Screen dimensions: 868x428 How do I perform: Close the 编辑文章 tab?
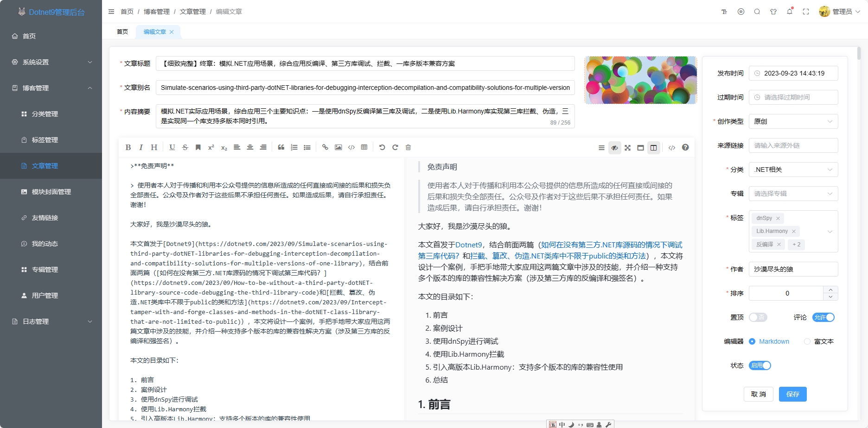pyautogui.click(x=172, y=32)
